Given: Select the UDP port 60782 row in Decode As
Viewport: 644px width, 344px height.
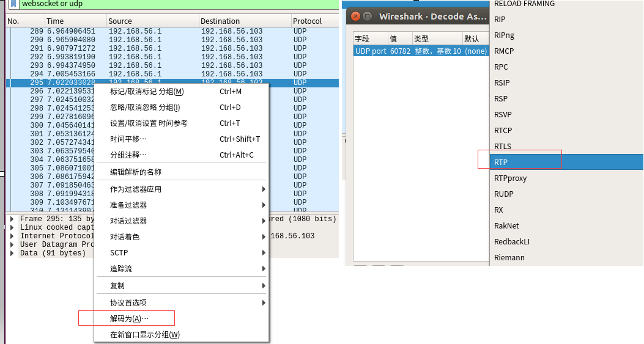Looking at the screenshot, I should pos(421,51).
